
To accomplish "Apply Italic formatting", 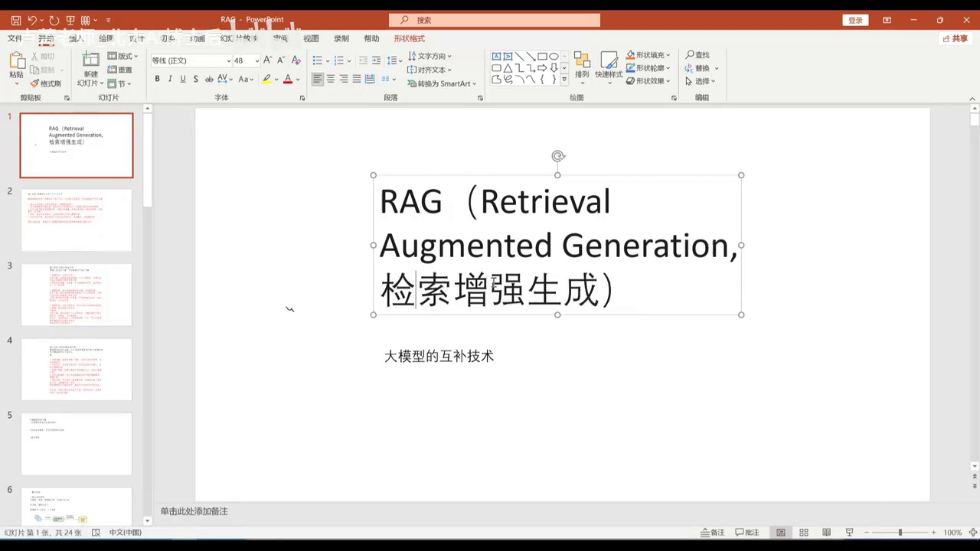I will coord(170,79).
